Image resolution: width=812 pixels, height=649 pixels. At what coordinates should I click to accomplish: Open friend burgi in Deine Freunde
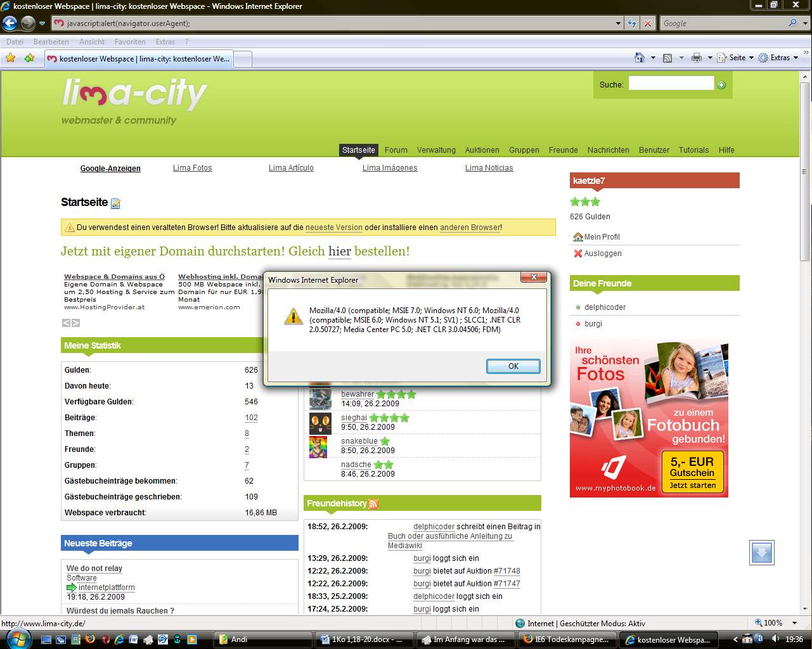pos(593,324)
